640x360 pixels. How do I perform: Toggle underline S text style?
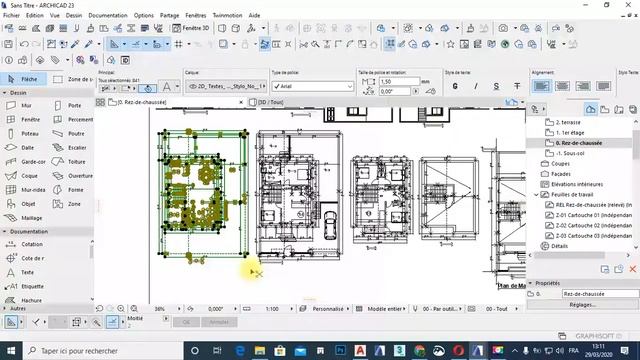(x=496, y=86)
